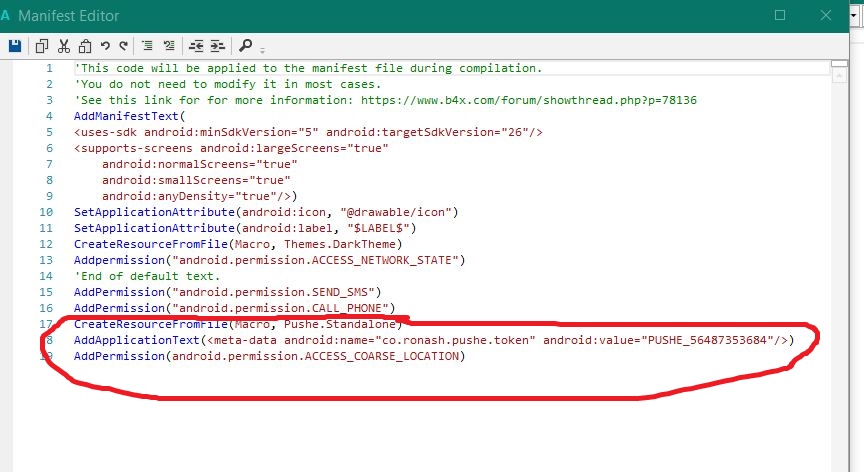Click the Paste clipboard icon
864x472 pixels.
84,46
